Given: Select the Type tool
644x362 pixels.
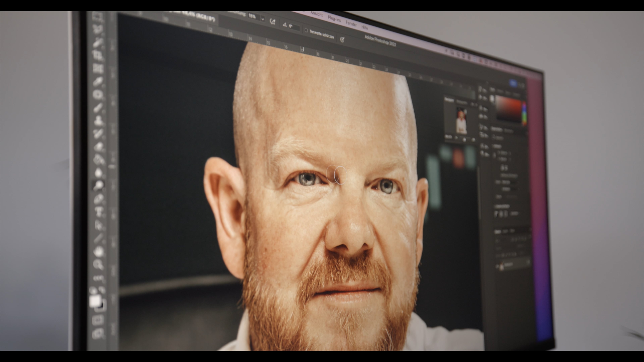Looking at the screenshot, I should 99,212.
